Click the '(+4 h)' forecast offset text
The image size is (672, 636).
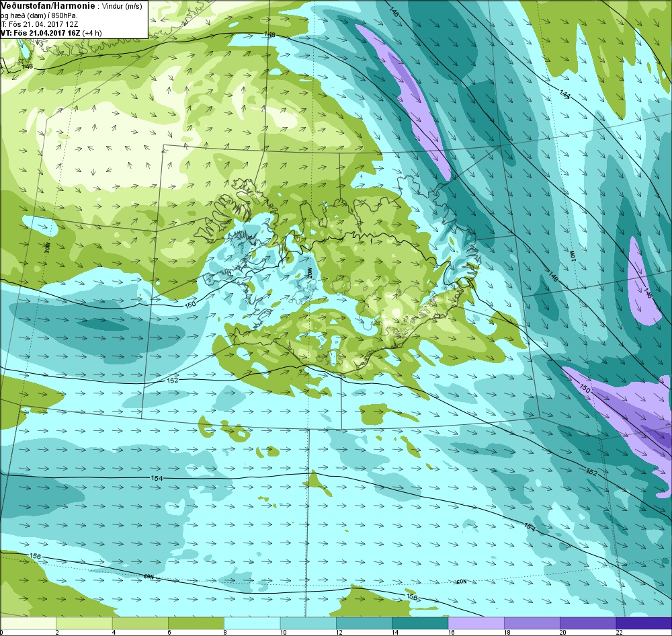pyautogui.click(x=93, y=33)
